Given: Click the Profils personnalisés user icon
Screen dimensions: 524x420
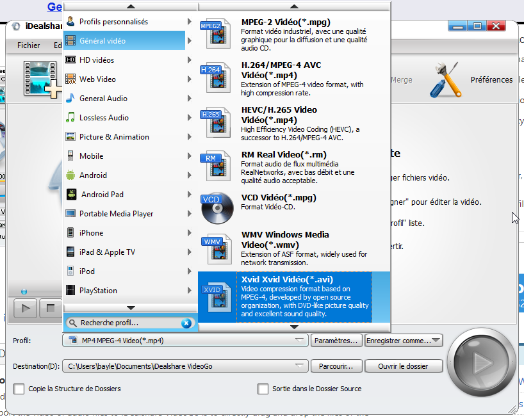Looking at the screenshot, I should [x=70, y=21].
